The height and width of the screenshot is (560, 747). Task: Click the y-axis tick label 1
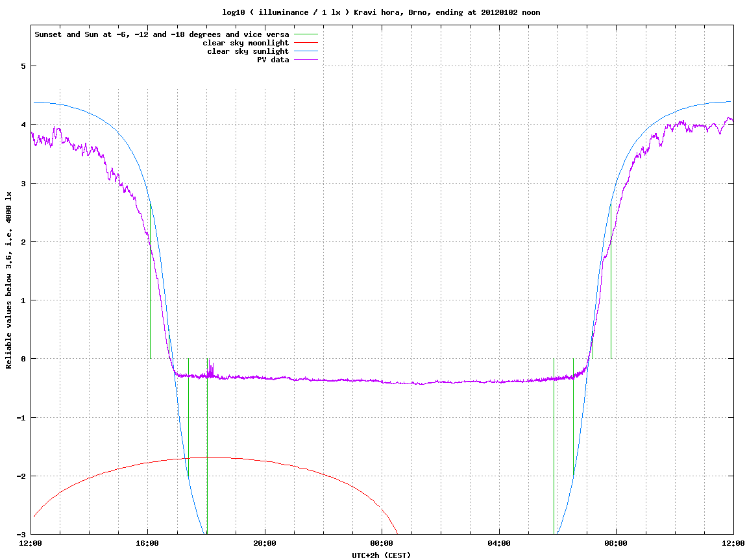coord(23,300)
